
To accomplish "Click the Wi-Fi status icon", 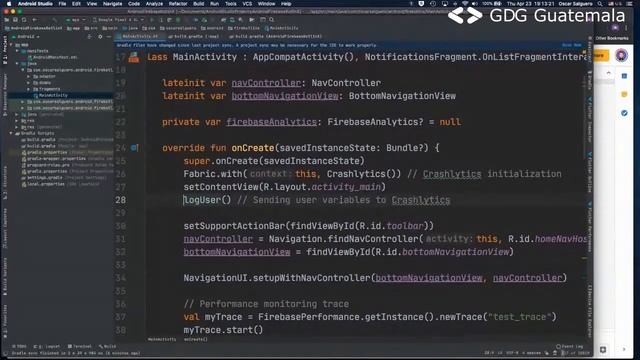I will coord(464,4).
